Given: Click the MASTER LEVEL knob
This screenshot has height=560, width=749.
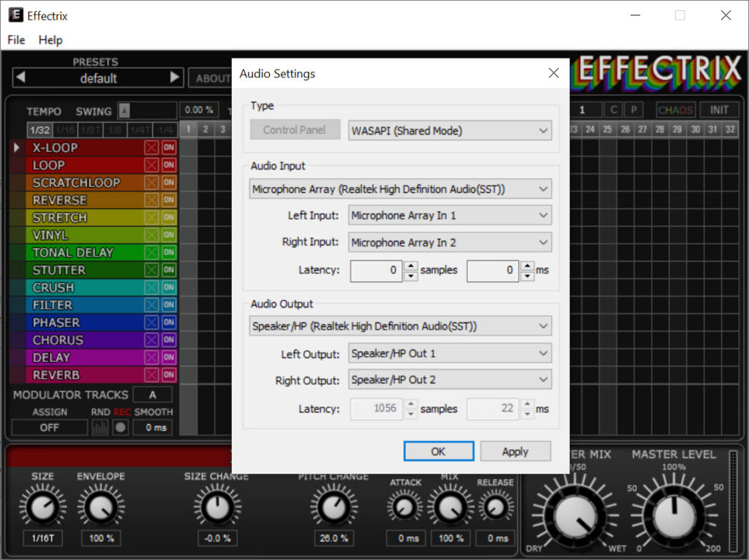Looking at the screenshot, I should click(673, 517).
